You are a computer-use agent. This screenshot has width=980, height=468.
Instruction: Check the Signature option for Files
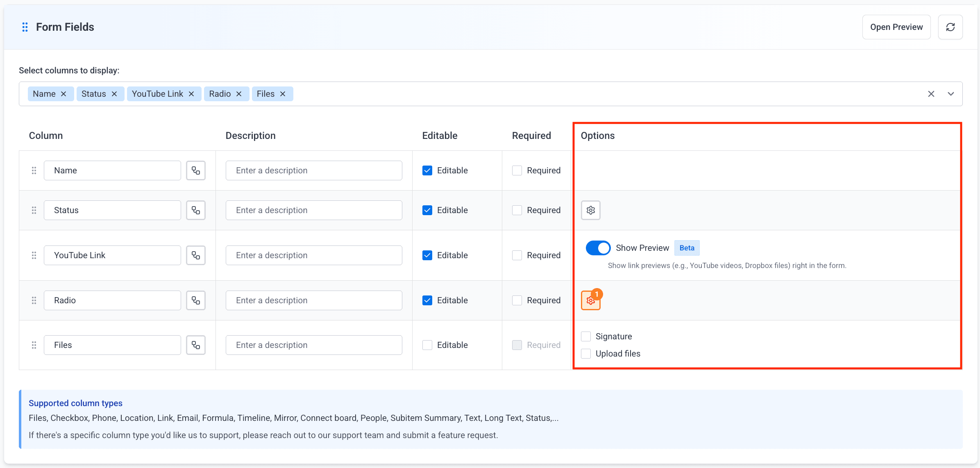coord(586,336)
